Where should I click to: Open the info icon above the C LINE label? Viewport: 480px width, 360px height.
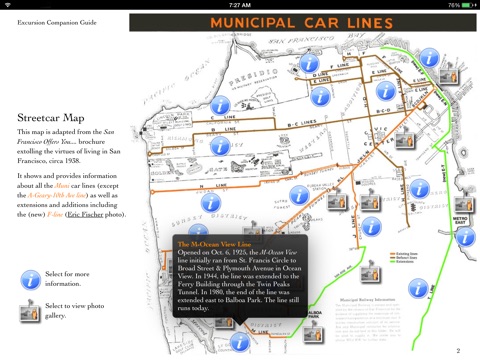point(220,106)
